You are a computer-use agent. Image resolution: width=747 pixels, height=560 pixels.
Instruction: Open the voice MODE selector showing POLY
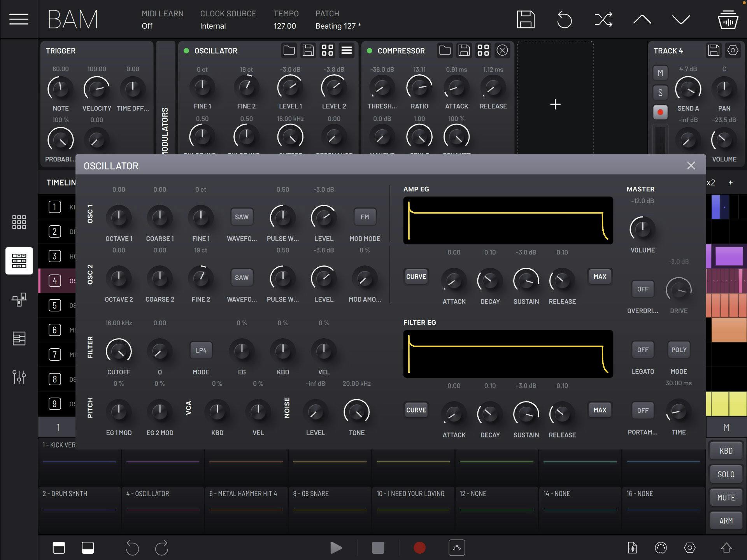[679, 349]
